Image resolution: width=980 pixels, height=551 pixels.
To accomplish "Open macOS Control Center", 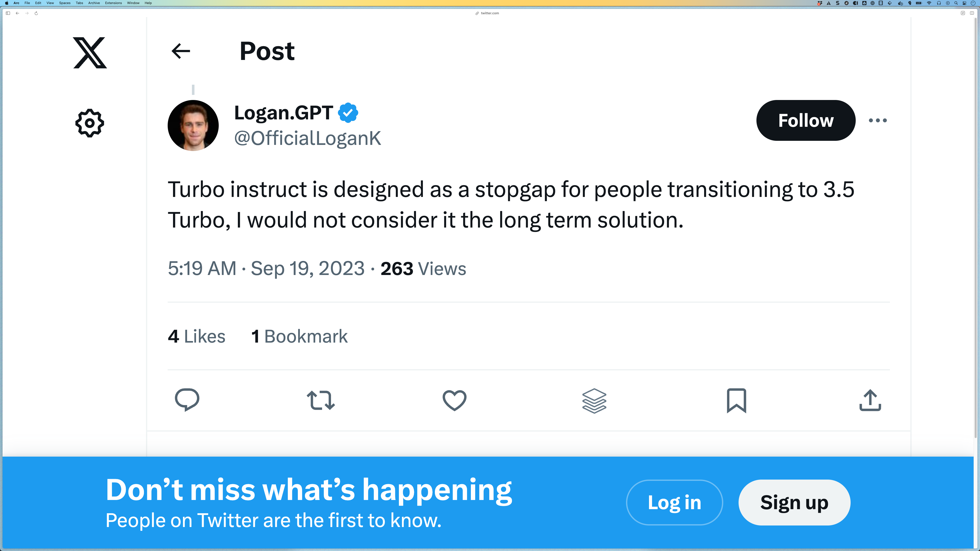I will 964,3.
